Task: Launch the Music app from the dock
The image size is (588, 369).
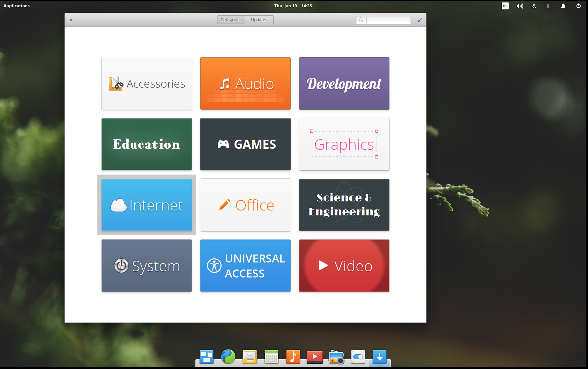Action: pos(293,357)
